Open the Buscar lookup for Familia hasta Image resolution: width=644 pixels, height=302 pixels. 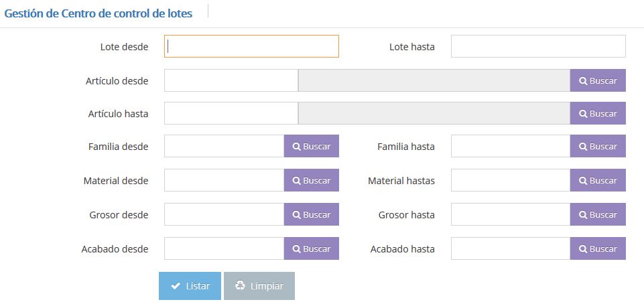(x=598, y=146)
